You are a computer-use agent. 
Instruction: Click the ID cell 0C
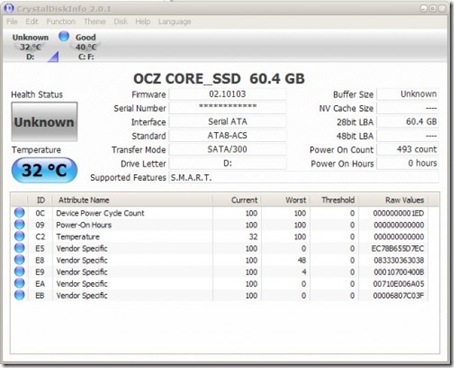point(40,213)
